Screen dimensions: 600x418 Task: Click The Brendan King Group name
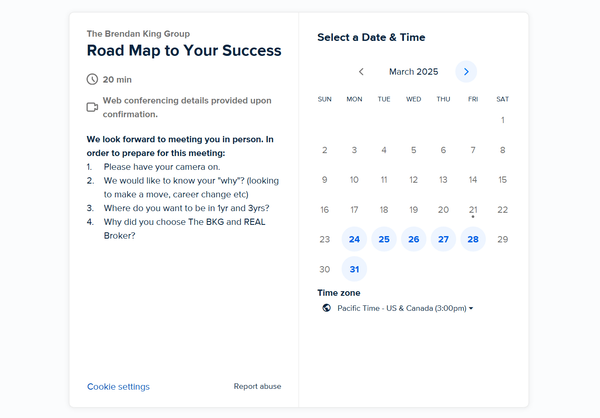[x=138, y=34]
